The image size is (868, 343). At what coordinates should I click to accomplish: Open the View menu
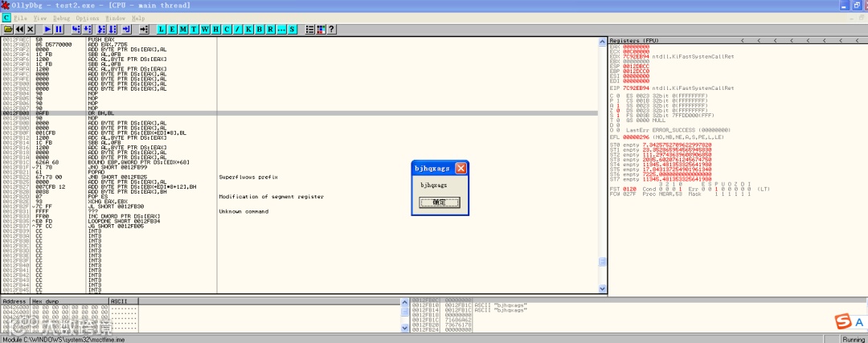pyautogui.click(x=40, y=18)
